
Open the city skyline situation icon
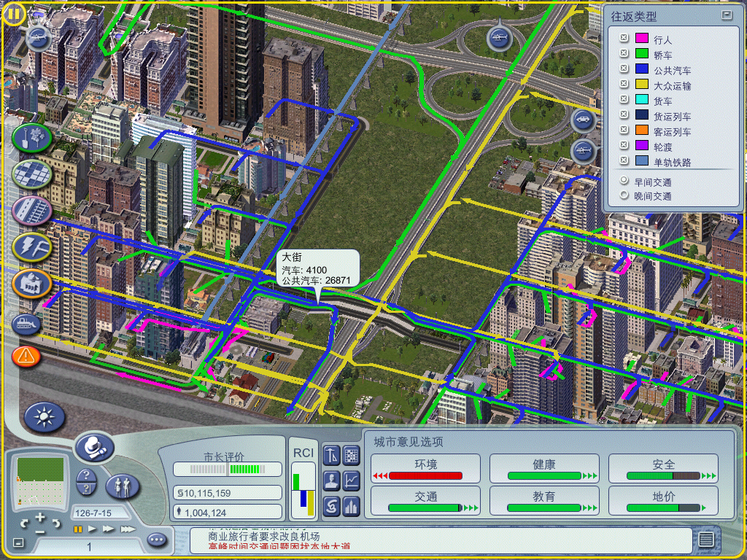[351, 506]
